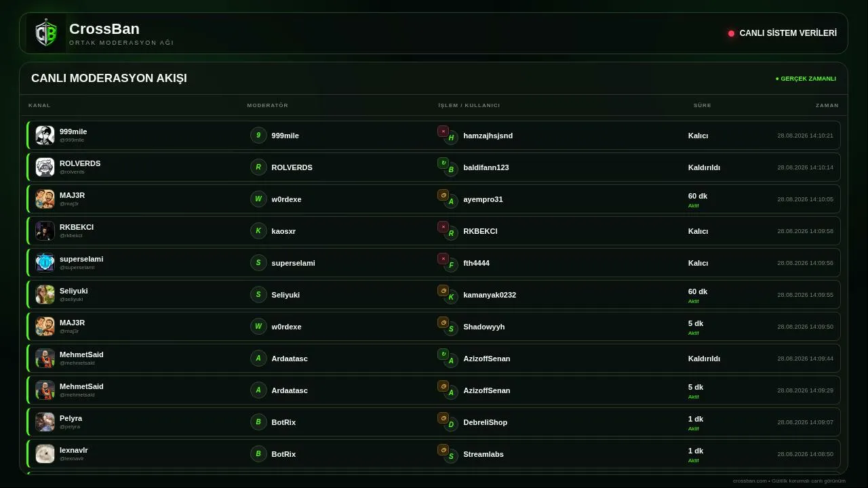Image resolution: width=868 pixels, height=488 pixels.
Task: Click the crossban.com footer link
Action: pyautogui.click(x=749, y=481)
